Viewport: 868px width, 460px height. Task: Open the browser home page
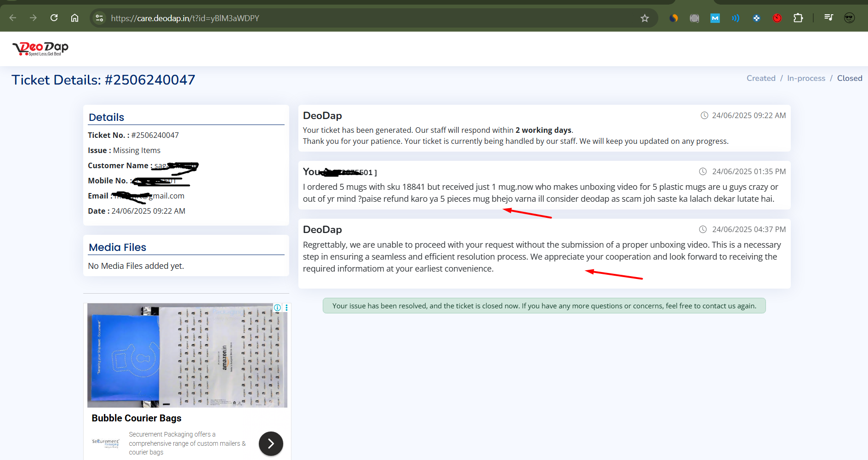click(x=74, y=18)
